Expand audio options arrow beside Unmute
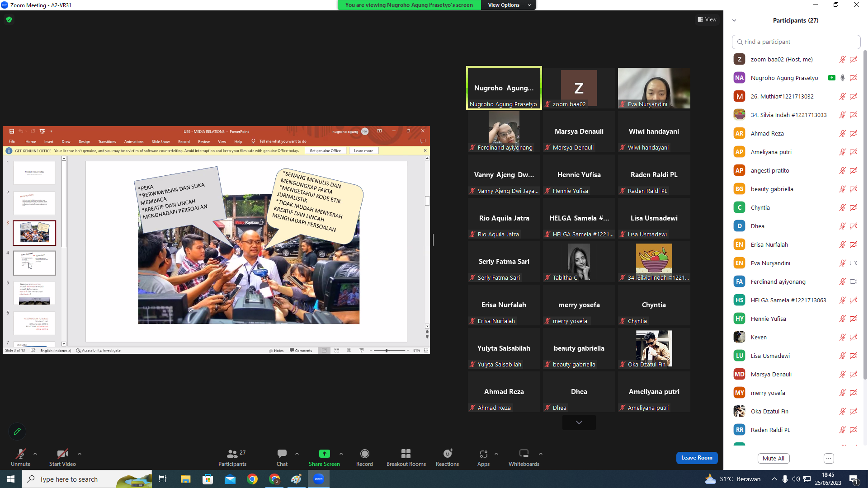This screenshot has height=488, width=868. tap(35, 454)
